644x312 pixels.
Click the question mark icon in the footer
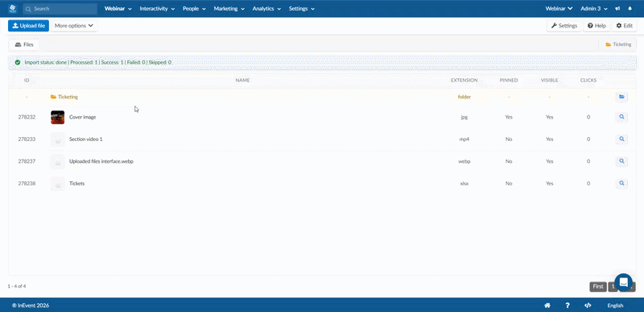(x=568, y=306)
